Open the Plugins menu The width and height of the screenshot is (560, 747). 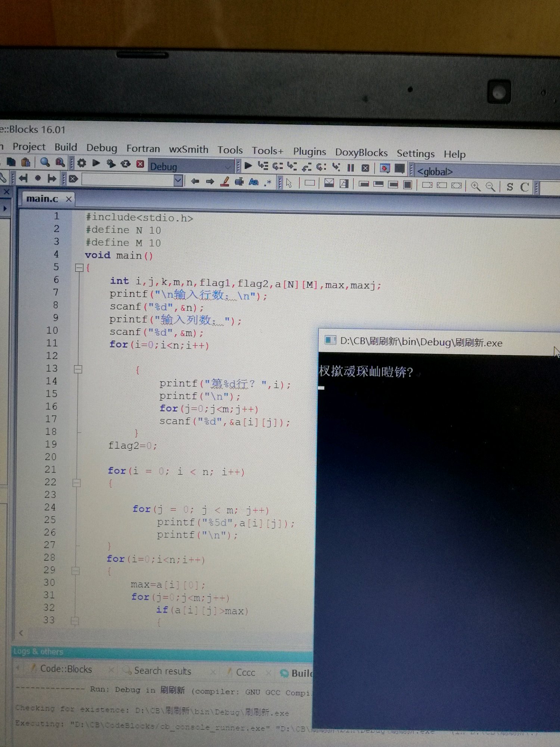point(309,152)
